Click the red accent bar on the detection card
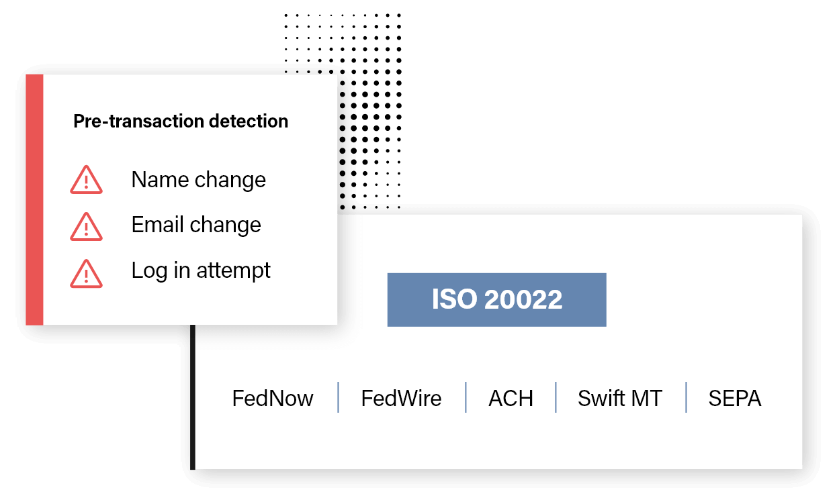 click(x=34, y=200)
